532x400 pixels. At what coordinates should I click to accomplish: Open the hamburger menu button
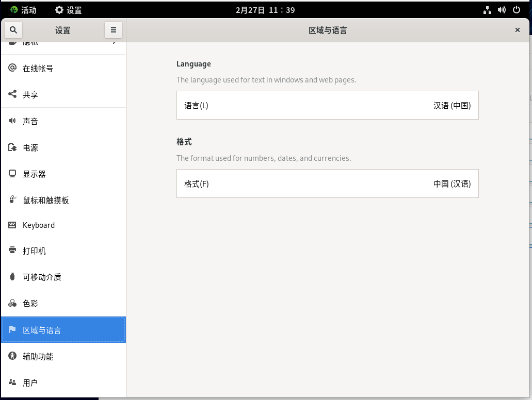click(114, 30)
